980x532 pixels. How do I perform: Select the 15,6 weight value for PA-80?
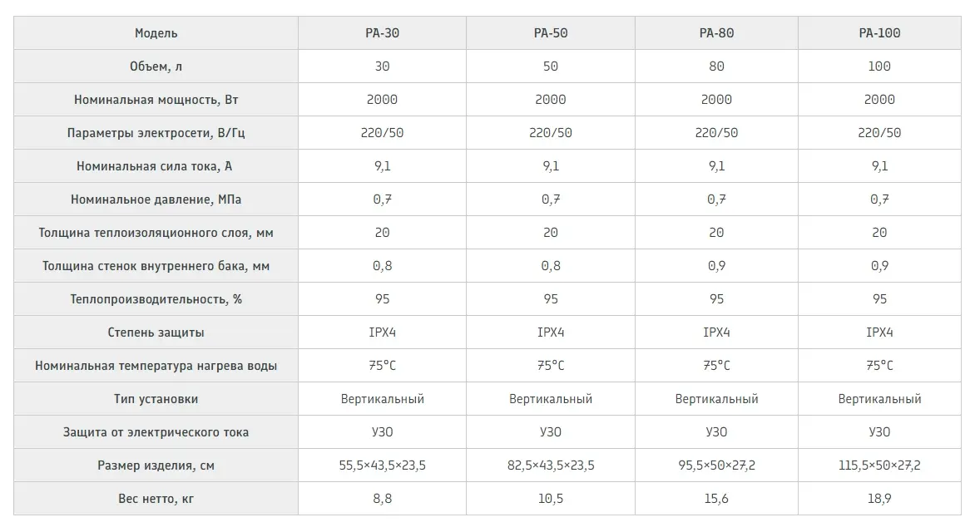coord(716,499)
